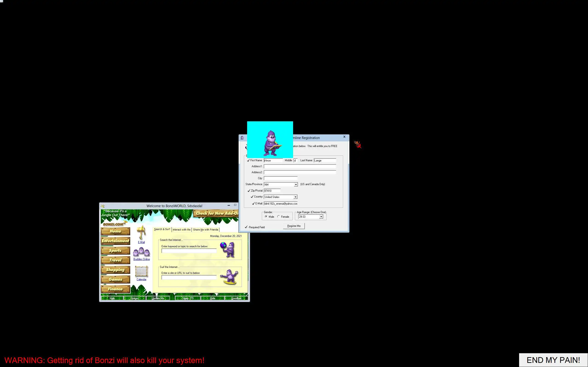Viewport: 588px width, 367px height.
Task: Expand the State/Province dropdown
Action: [296, 184]
